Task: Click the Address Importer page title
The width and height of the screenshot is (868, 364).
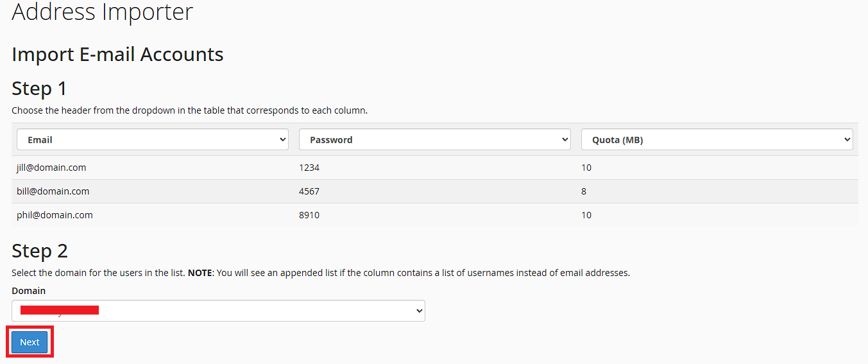Action: (x=103, y=12)
